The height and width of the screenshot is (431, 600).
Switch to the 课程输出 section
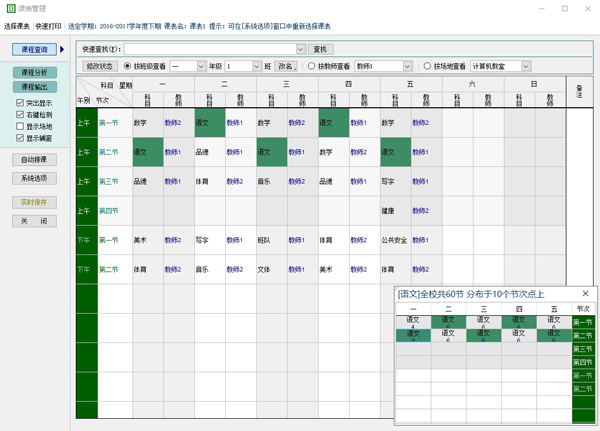coord(34,87)
